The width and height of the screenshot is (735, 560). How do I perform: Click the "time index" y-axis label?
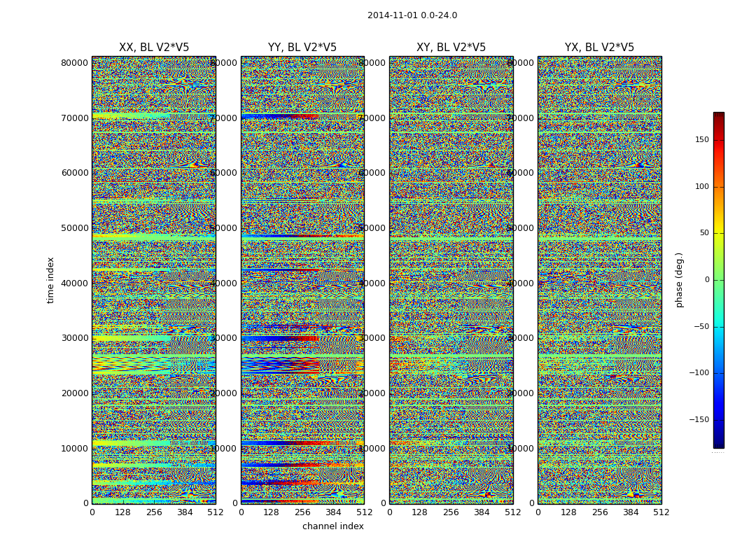[x=50, y=280]
